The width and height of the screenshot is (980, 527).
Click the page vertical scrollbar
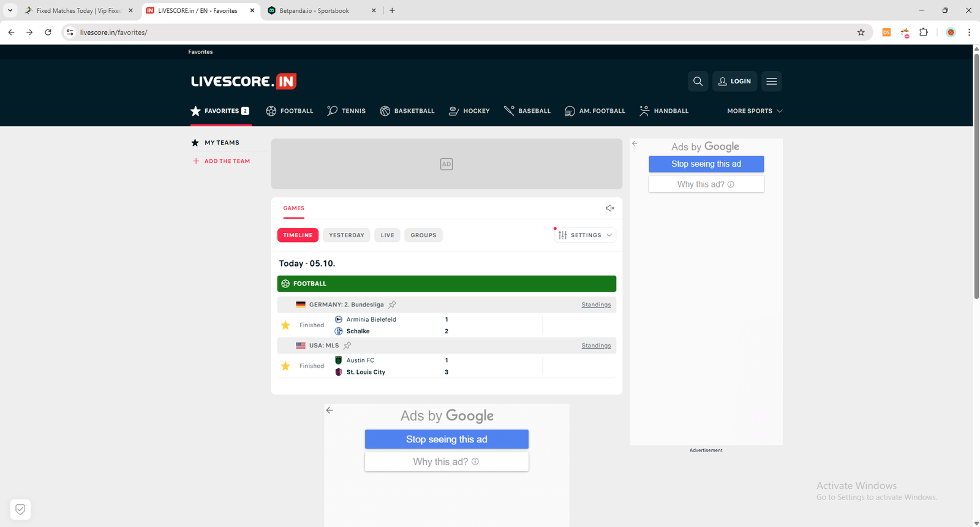pos(976,184)
